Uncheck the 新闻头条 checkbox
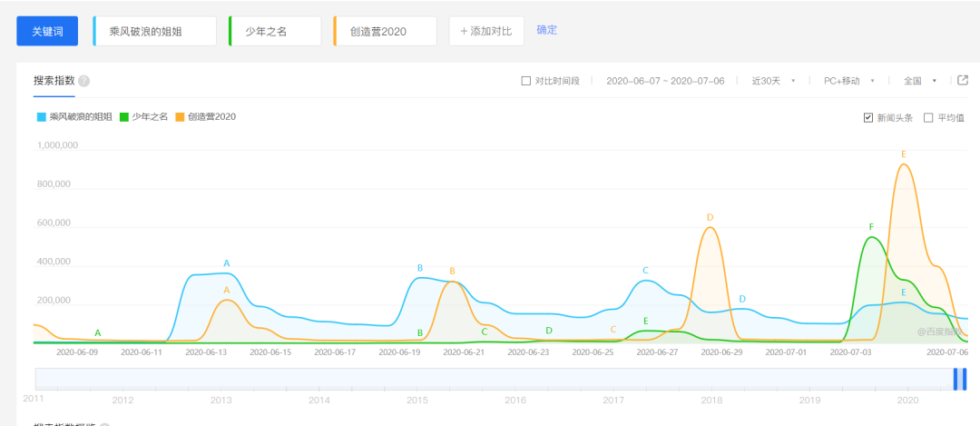This screenshot has width=980, height=426. point(868,117)
